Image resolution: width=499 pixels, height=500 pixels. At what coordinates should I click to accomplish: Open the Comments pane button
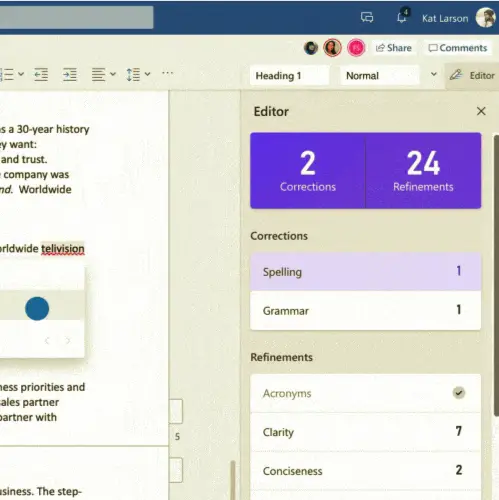coord(458,48)
